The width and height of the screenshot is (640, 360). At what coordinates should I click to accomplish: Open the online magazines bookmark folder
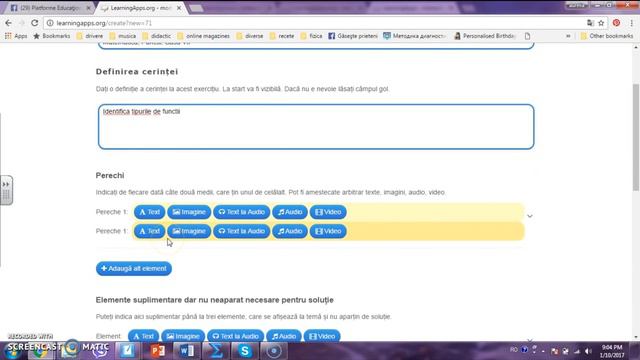point(204,36)
